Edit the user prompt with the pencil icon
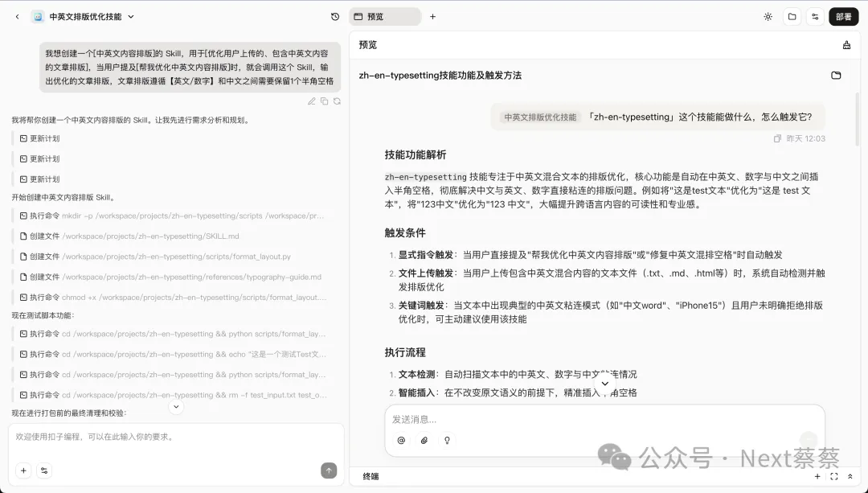The height and width of the screenshot is (493, 868). [311, 101]
